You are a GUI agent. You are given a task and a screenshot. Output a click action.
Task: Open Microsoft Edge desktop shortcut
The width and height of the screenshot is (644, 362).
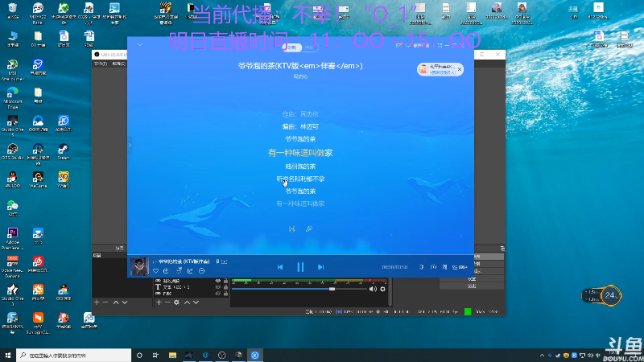(x=13, y=97)
